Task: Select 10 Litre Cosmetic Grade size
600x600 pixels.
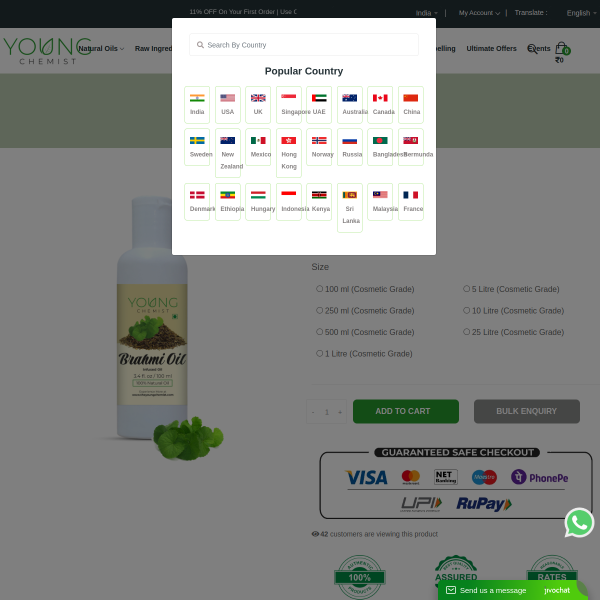Action: (x=466, y=310)
